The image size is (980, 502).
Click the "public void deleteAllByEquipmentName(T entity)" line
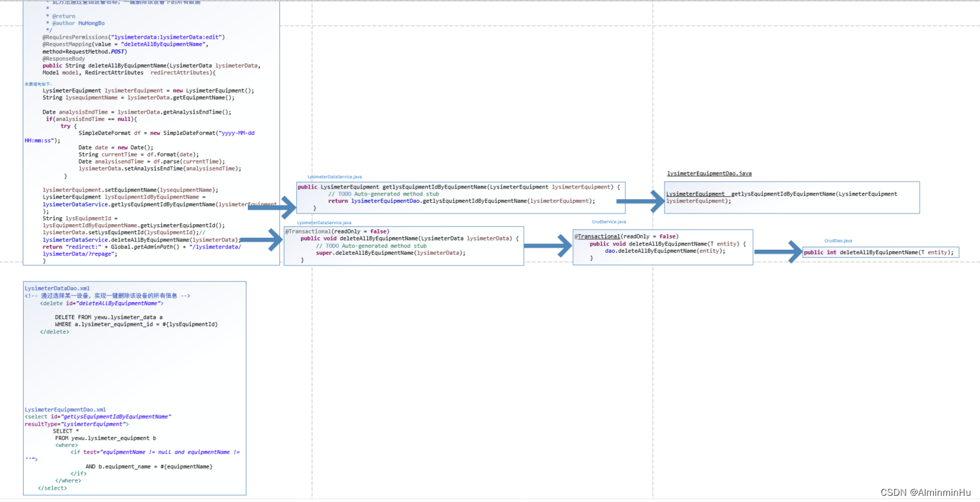coord(668,244)
